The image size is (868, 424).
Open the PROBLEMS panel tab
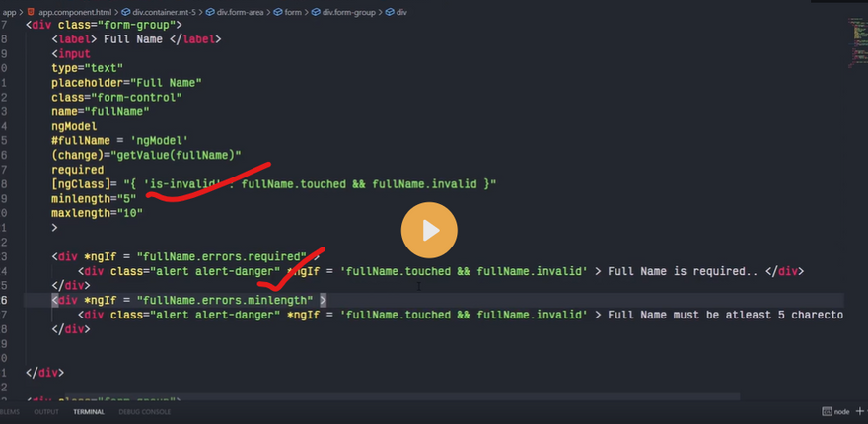point(9,411)
